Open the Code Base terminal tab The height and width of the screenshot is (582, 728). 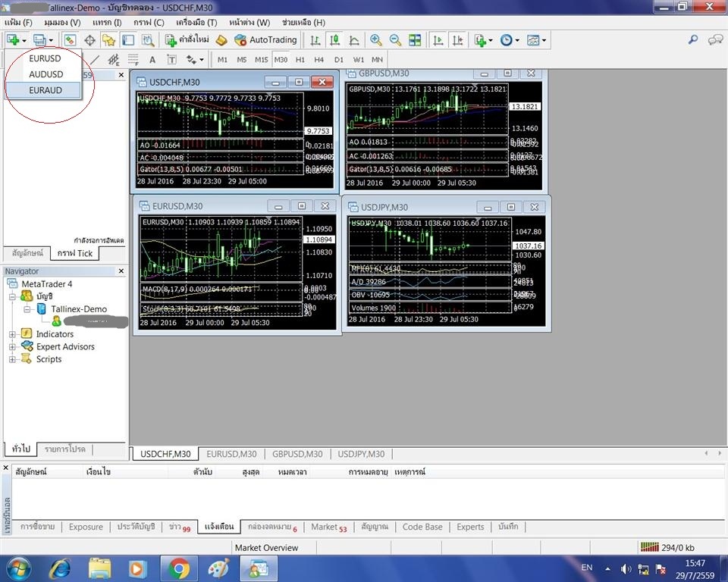pos(422,527)
